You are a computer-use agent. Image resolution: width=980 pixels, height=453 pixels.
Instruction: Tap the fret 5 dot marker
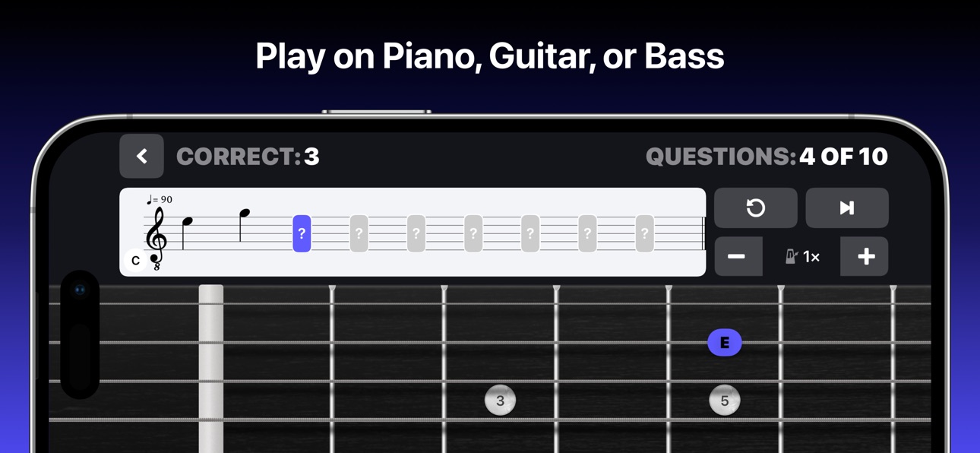pyautogui.click(x=724, y=401)
